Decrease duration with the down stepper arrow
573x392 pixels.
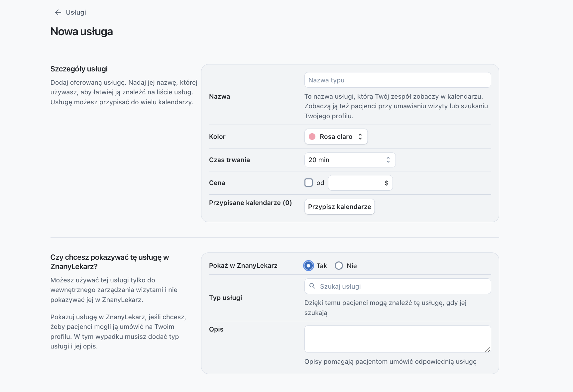coord(388,162)
